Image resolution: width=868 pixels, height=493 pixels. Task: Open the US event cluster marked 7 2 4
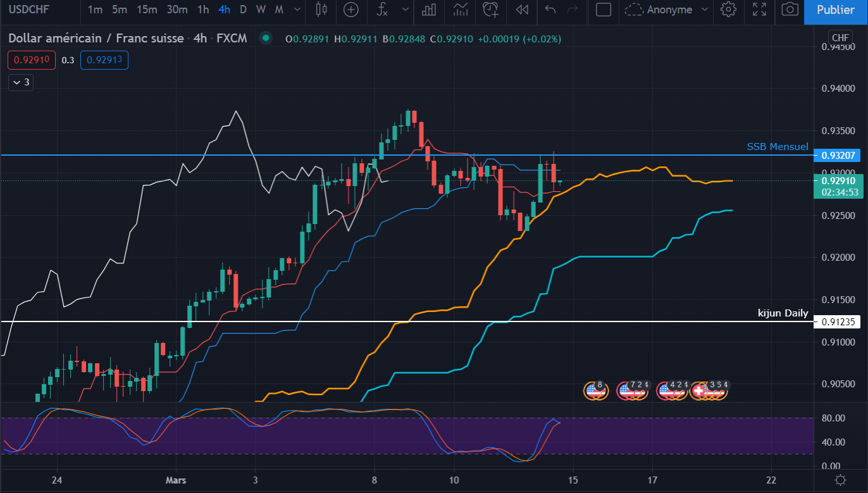(632, 390)
